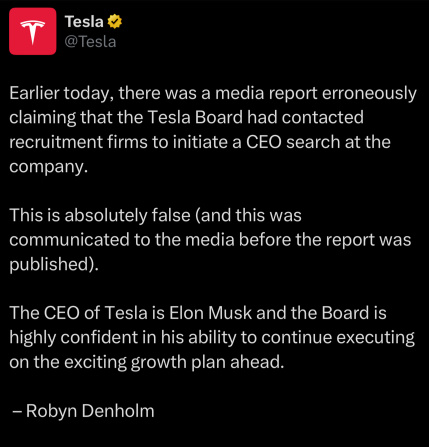Click the word 'erroneously' in the first line
The image size is (429, 447).
(369, 93)
